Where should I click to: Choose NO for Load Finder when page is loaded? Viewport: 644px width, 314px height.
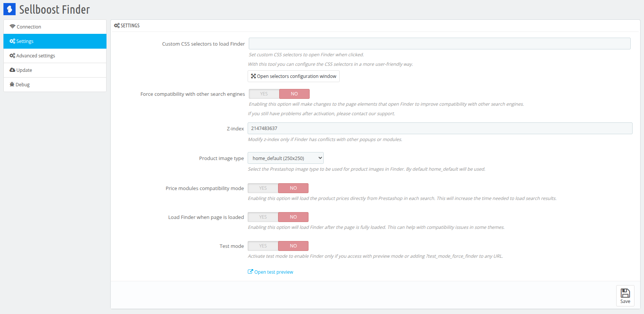[x=293, y=217]
